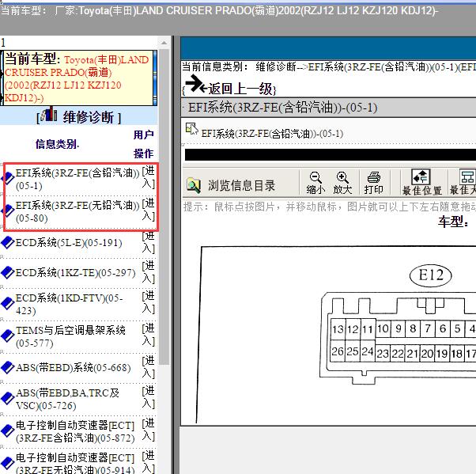Select ABS(带EBD,BA,TRC及VSC)(05-726) entry text
Screen dimensions: 476x474
pos(67,399)
